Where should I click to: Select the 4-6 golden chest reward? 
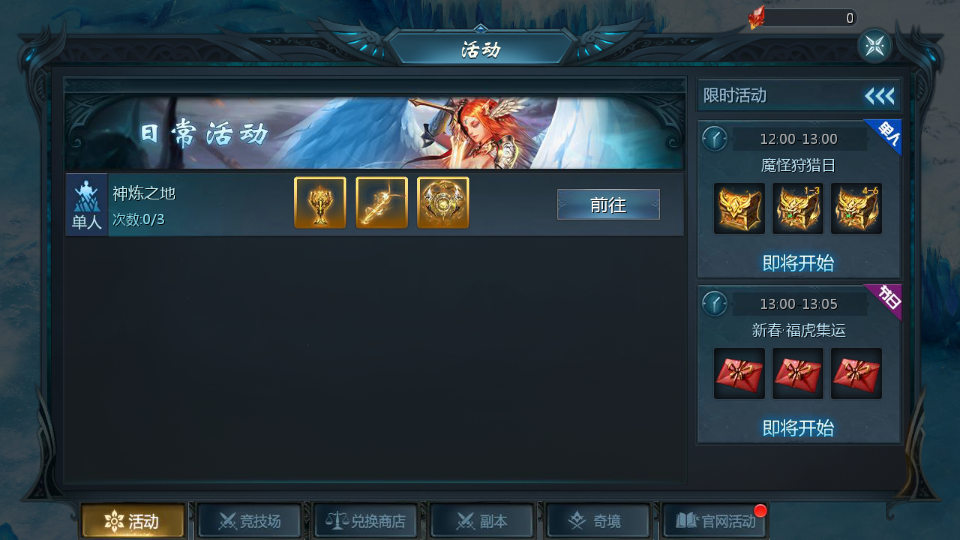(x=856, y=208)
